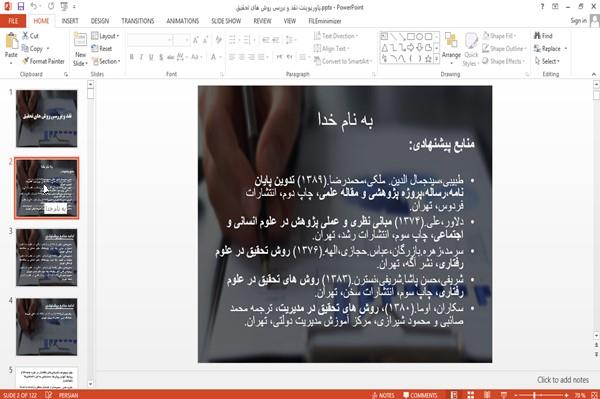Click the zoom out minus button
600x399 pixels.
[x=516, y=395]
